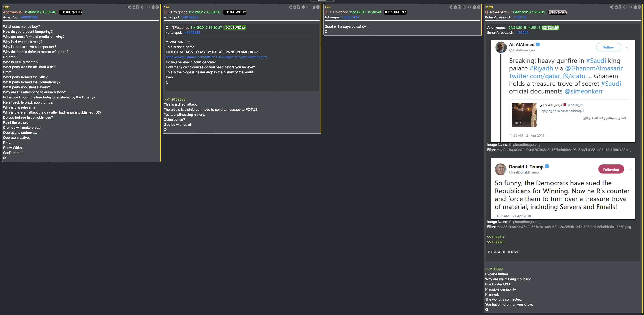Image resolution: width=644 pixels, height=315 pixels.
Task: Collapse post 1229 with the round up-arrow
Action: (x=639, y=7)
